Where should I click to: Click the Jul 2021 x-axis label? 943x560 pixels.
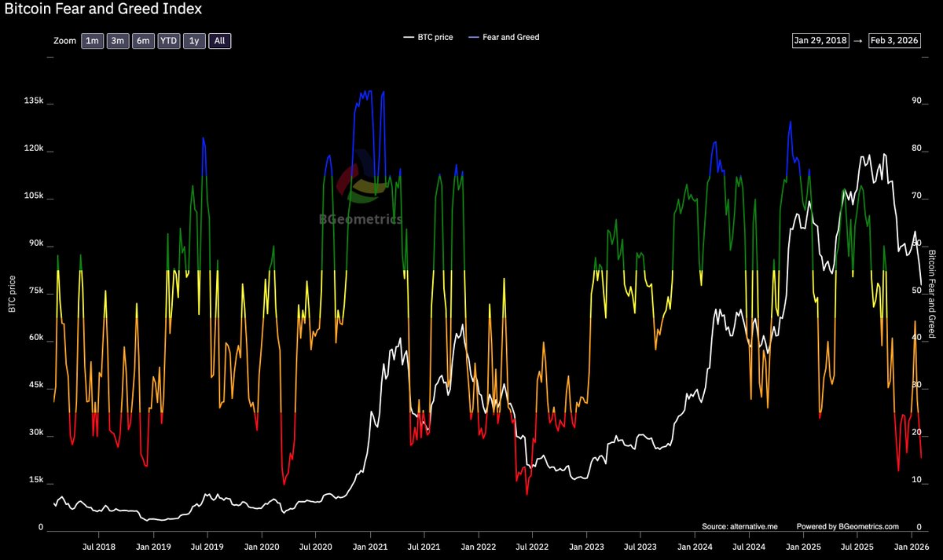coord(424,545)
